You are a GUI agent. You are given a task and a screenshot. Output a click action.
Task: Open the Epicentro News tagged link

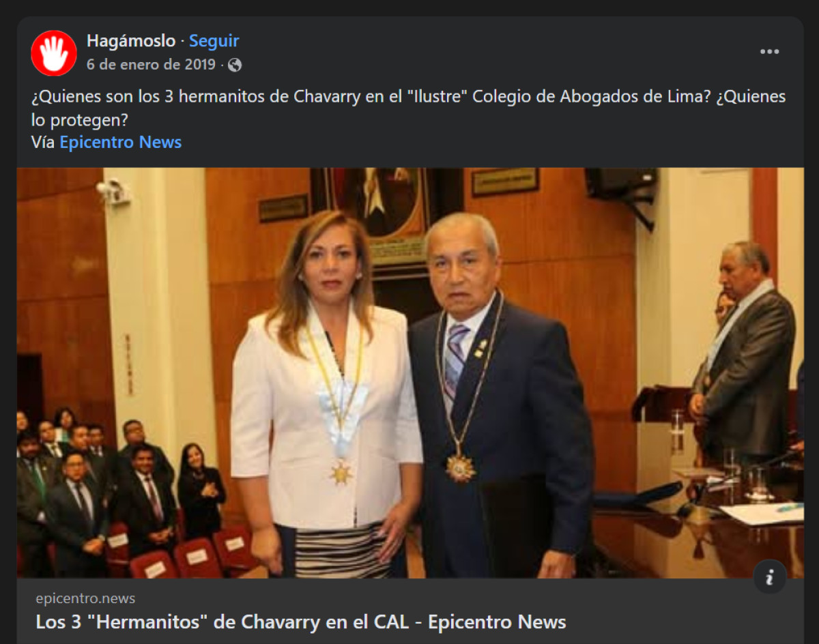121,143
